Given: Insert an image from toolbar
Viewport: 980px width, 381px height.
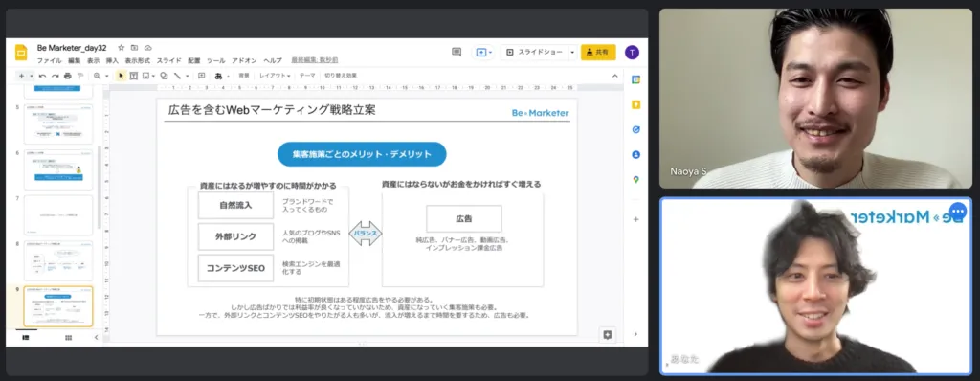Looking at the screenshot, I should 145,76.
